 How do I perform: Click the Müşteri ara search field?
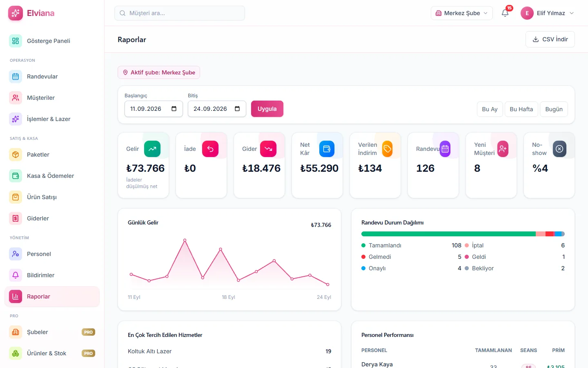(x=180, y=13)
